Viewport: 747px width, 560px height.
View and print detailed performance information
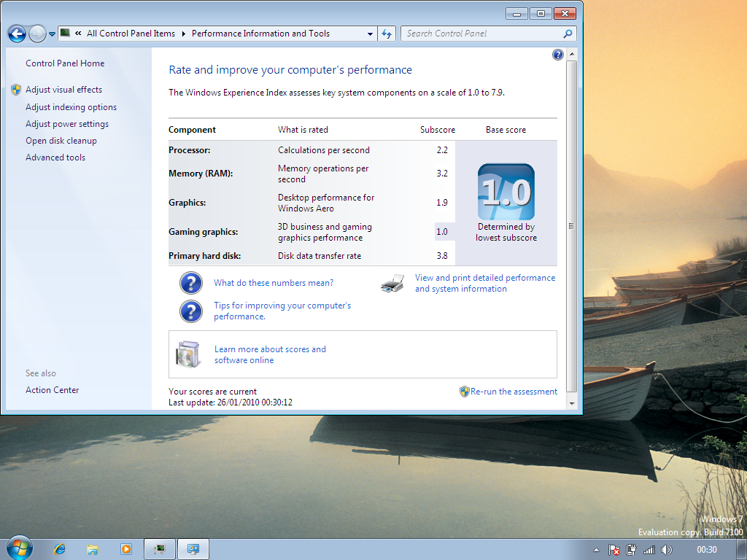pyautogui.click(x=485, y=284)
